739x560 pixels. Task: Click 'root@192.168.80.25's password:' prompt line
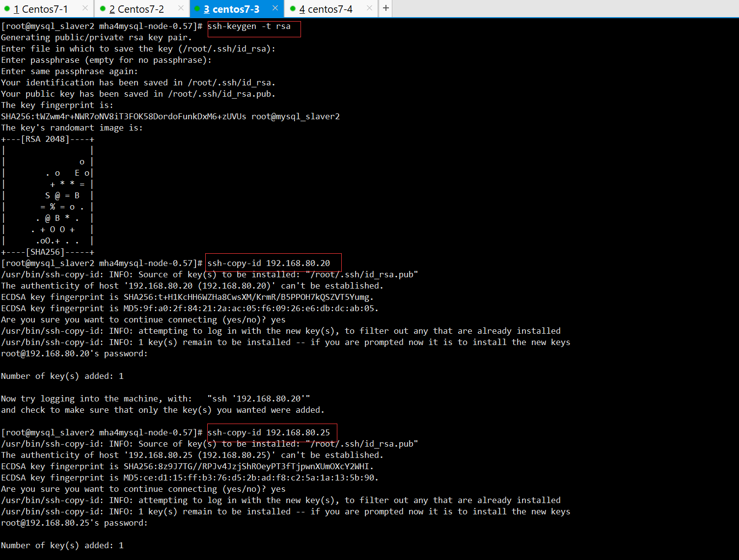click(74, 523)
